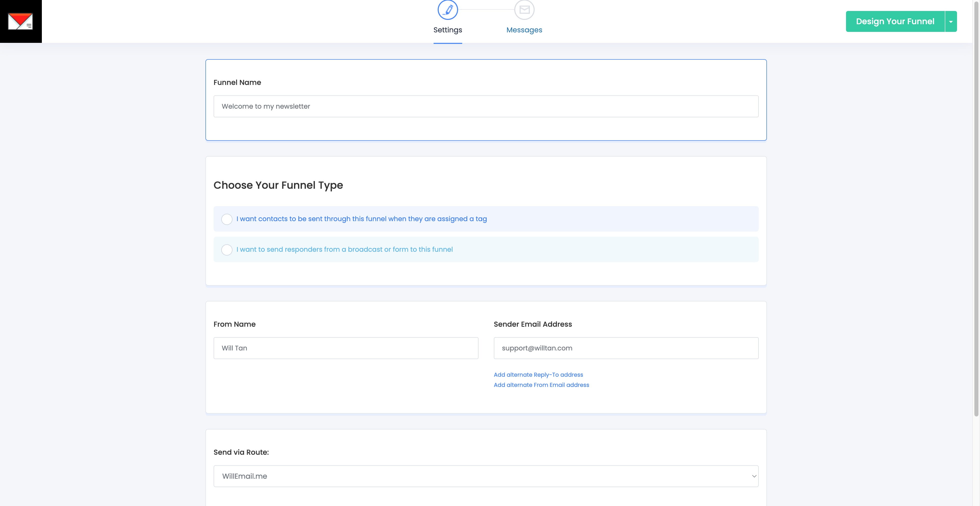This screenshot has height=506, width=980.
Task: Click the Design Your Funnel button
Action: (895, 21)
